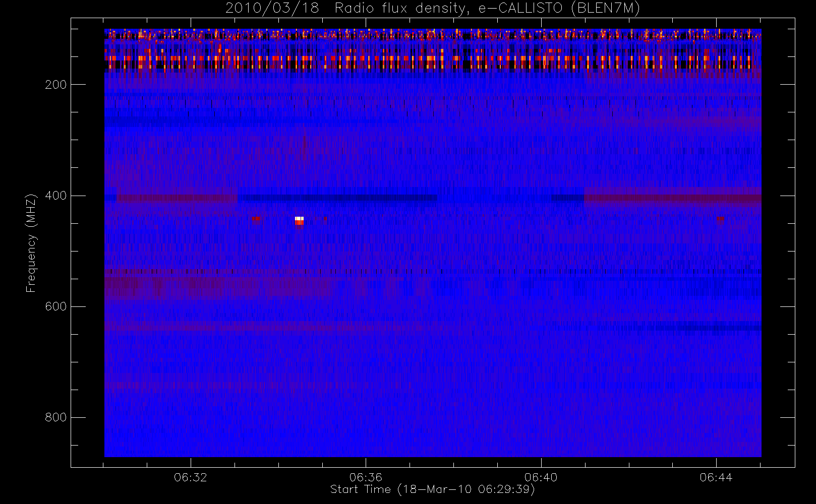The image size is (816, 504).
Task: Click the 06:32 time tick label
Action: pyautogui.click(x=191, y=477)
